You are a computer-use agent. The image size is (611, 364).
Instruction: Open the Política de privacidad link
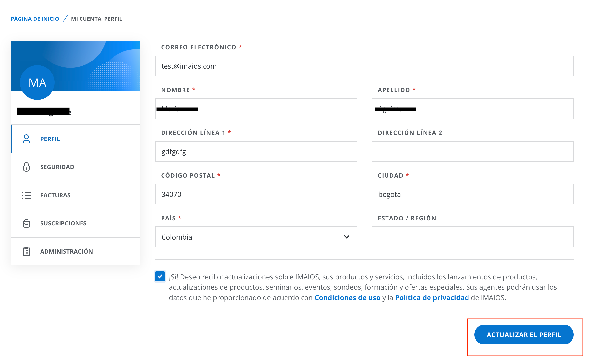pos(432,298)
